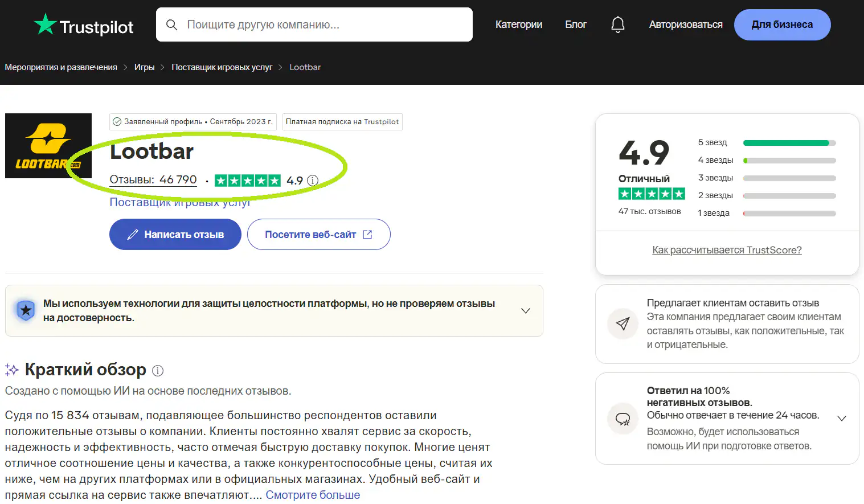Open Поставщик игровых услуг breadcrumb
The width and height of the screenshot is (864, 504).
point(222,67)
